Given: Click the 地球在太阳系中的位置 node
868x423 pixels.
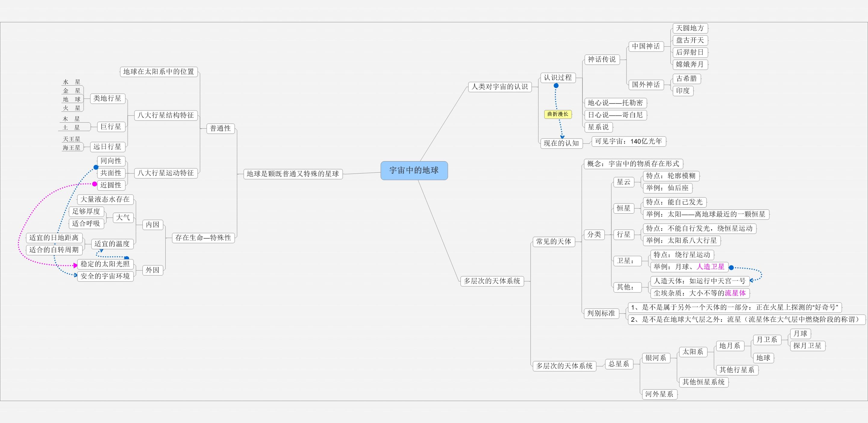Looking at the screenshot, I should coord(159,72).
